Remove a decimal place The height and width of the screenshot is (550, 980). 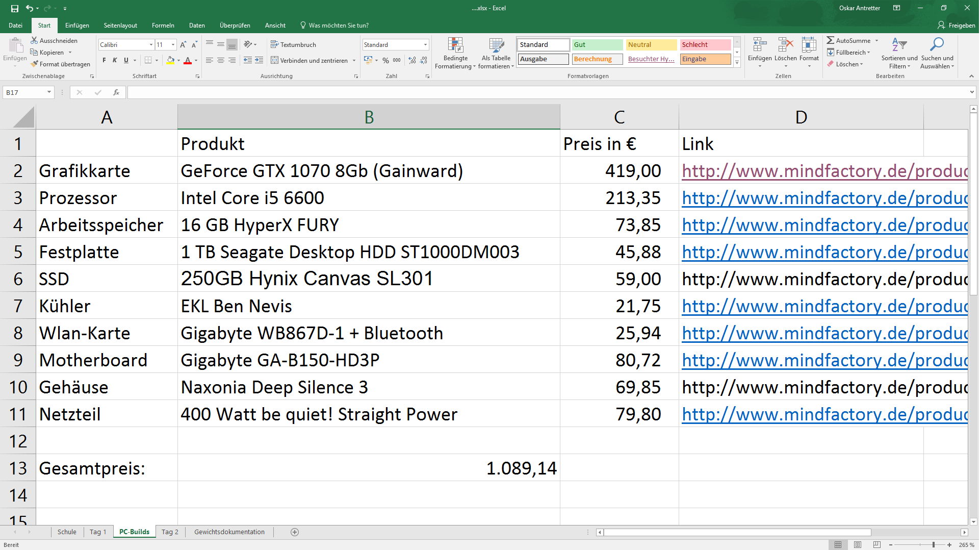pos(424,60)
